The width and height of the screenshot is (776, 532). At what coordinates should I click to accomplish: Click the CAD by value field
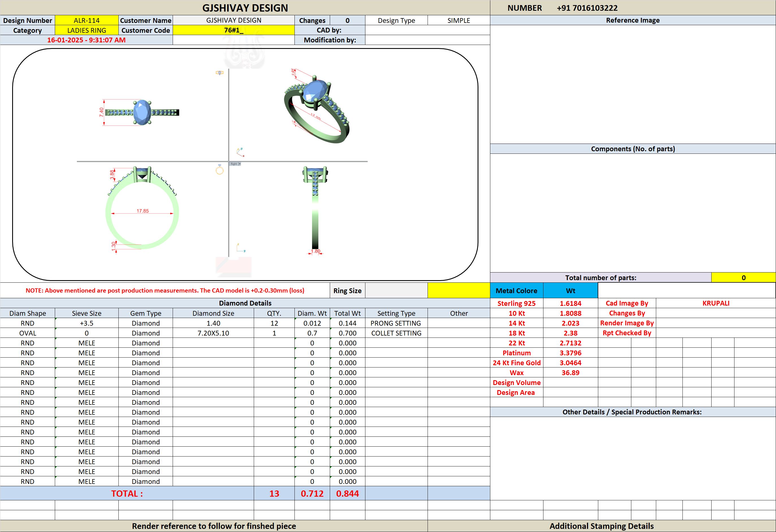[x=427, y=31]
